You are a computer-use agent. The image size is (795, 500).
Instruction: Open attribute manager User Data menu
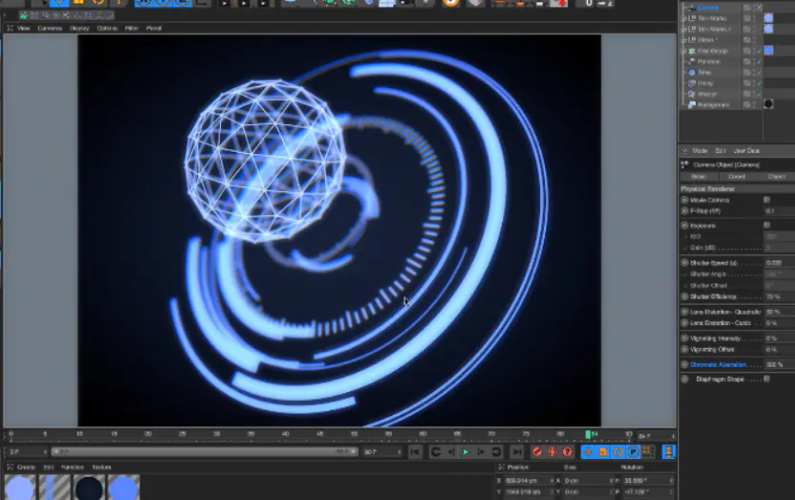coord(746,151)
